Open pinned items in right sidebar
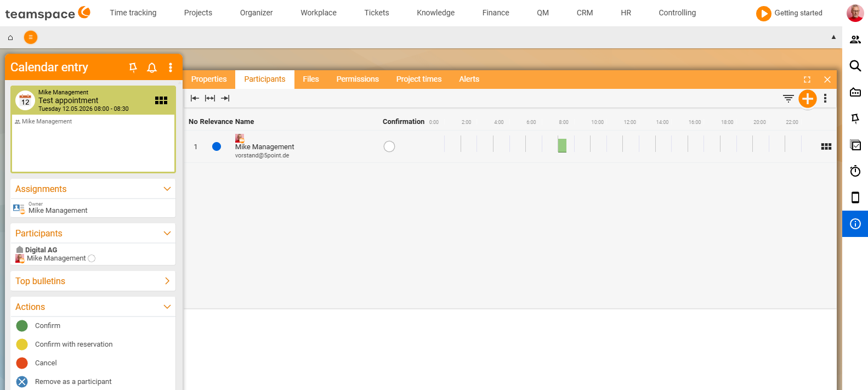The width and height of the screenshot is (868, 390). pos(855,118)
